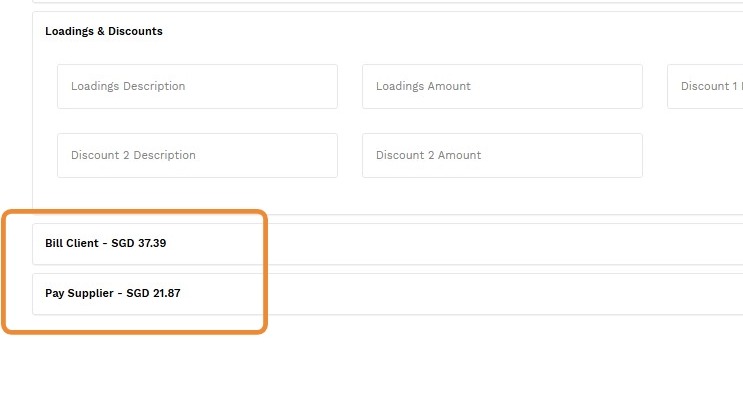Click the Loadings Description field
Image resolution: width=743 pixels, height=416 pixels.
pos(197,87)
